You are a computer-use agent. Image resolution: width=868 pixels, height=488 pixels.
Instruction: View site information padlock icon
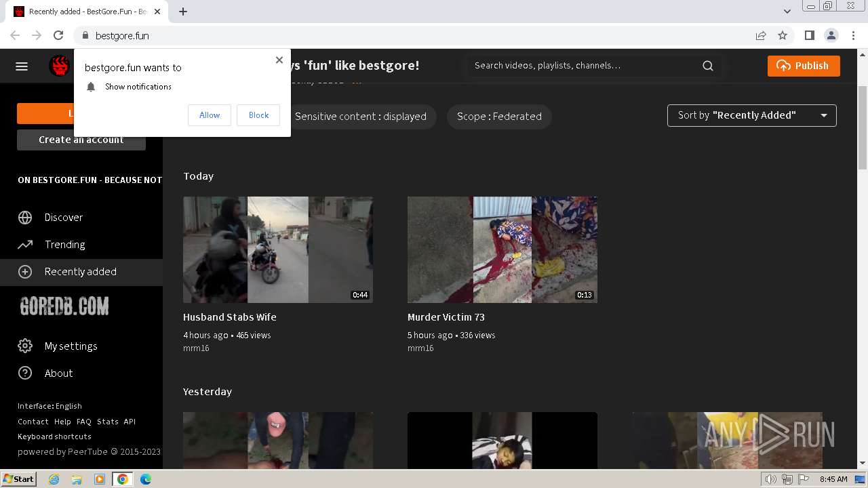[x=85, y=35]
